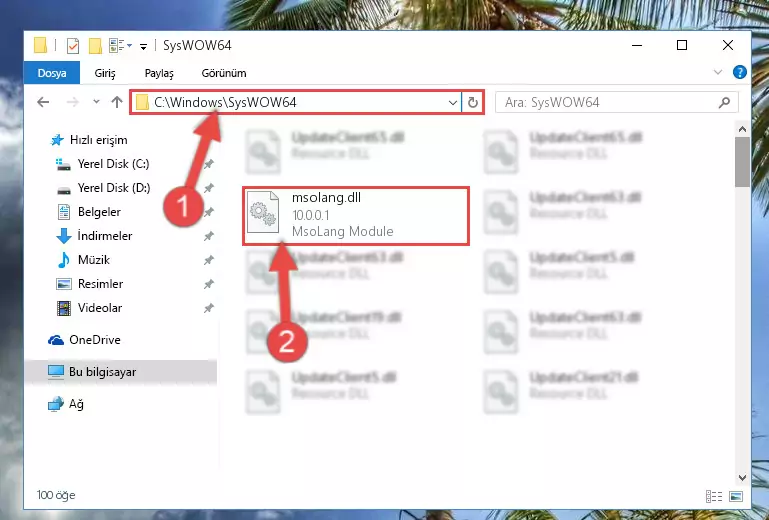Viewport: 769px width, 520px height.
Task: Click the pin icon next to Yerel Disk (C:)
Action: 209,164
